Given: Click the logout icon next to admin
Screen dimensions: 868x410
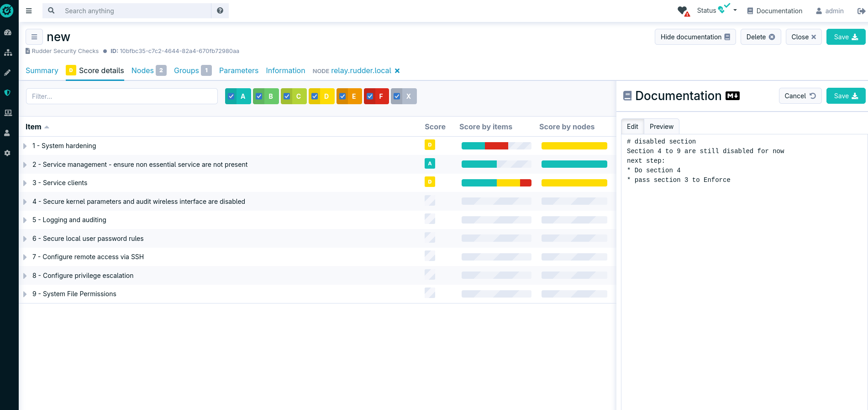Looking at the screenshot, I should click(861, 11).
